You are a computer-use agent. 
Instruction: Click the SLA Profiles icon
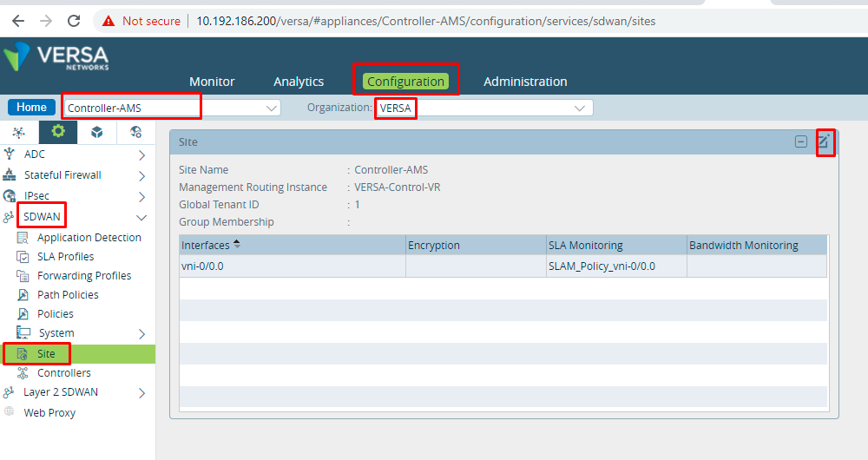(23, 257)
